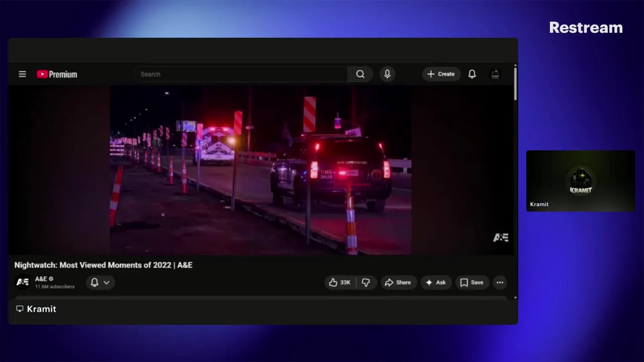Open the YouTube hamburger guide menu

(22, 74)
